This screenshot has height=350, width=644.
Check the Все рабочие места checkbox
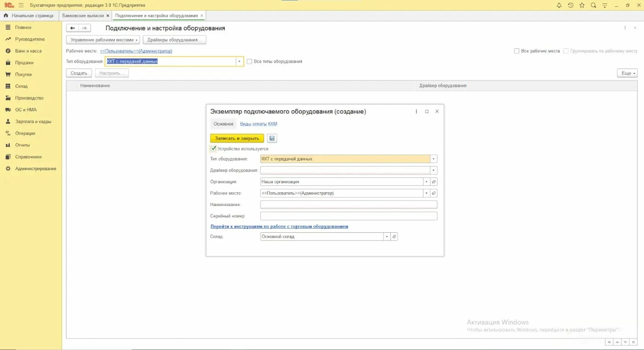(517, 51)
